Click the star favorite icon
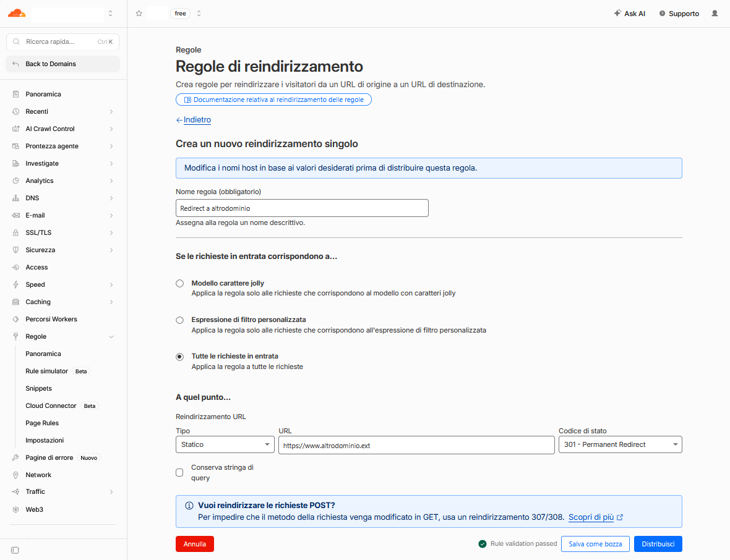Viewport: 730px width, 560px height. pos(139,14)
